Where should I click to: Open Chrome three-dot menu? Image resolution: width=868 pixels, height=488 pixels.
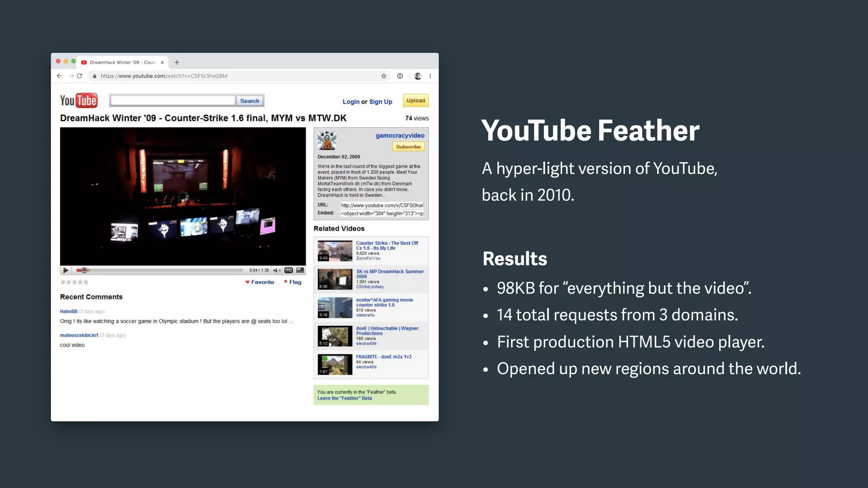pyautogui.click(x=430, y=76)
